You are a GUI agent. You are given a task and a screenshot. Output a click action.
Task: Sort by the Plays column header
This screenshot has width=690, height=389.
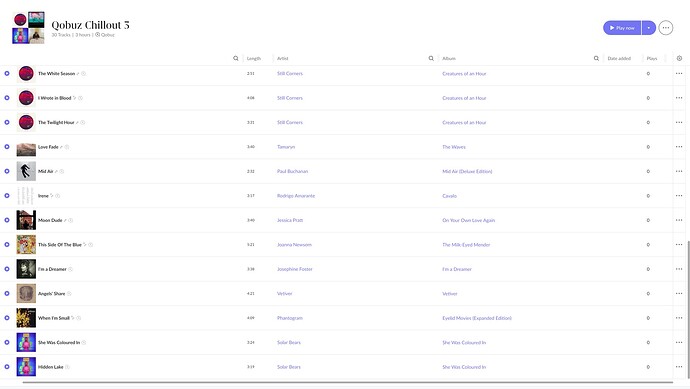[652, 58]
